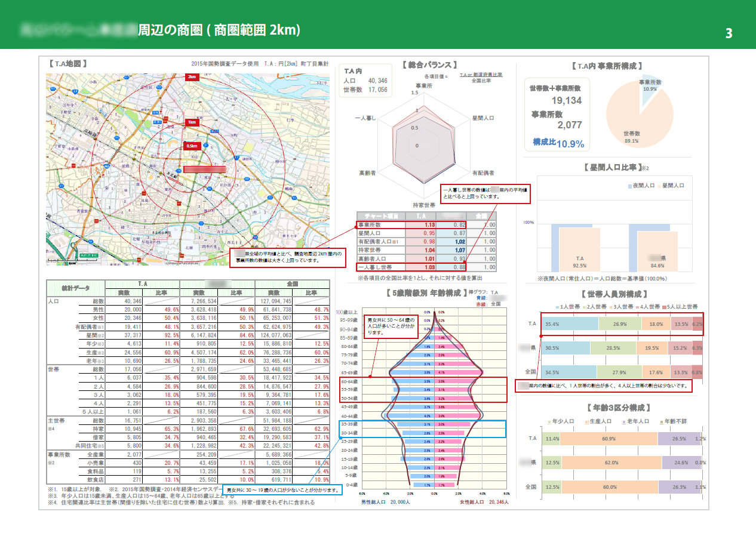Click the 【総合バランス】 section heading

click(x=429, y=65)
